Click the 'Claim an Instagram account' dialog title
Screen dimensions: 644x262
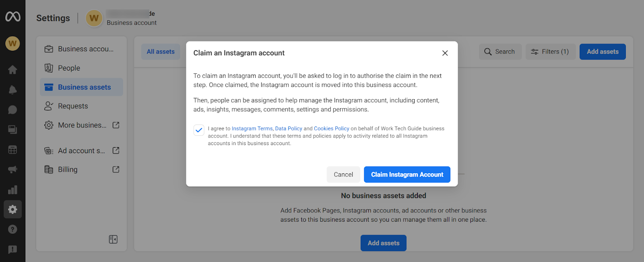pos(239,53)
